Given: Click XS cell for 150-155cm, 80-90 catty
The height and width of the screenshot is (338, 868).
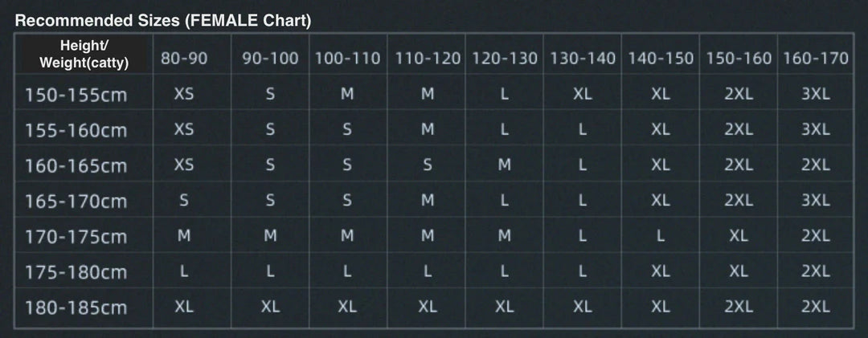Looking at the screenshot, I should click(184, 94).
